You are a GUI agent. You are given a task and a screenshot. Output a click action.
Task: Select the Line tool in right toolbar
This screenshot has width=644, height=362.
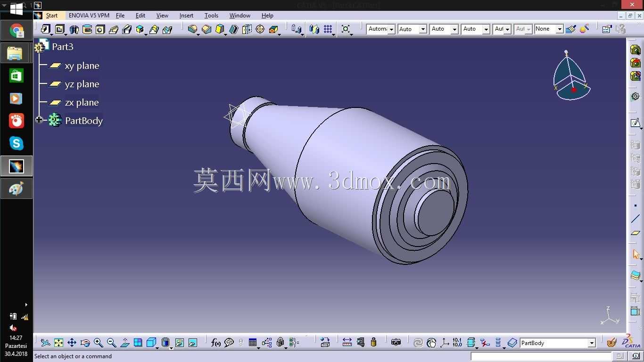tap(636, 219)
